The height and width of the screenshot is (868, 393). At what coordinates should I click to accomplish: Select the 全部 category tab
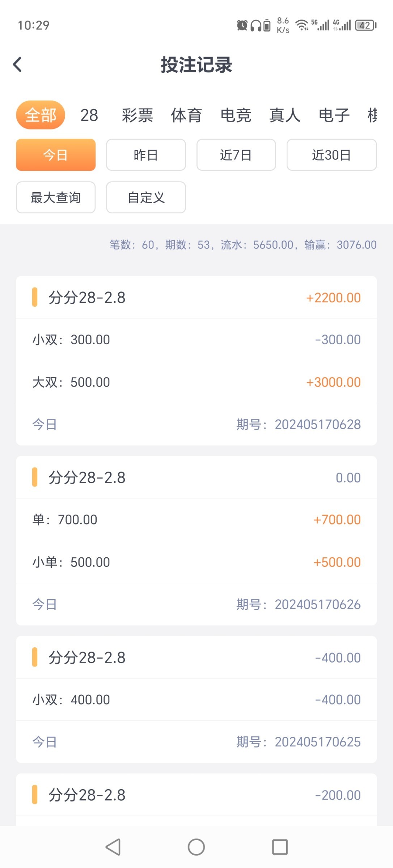tap(41, 115)
